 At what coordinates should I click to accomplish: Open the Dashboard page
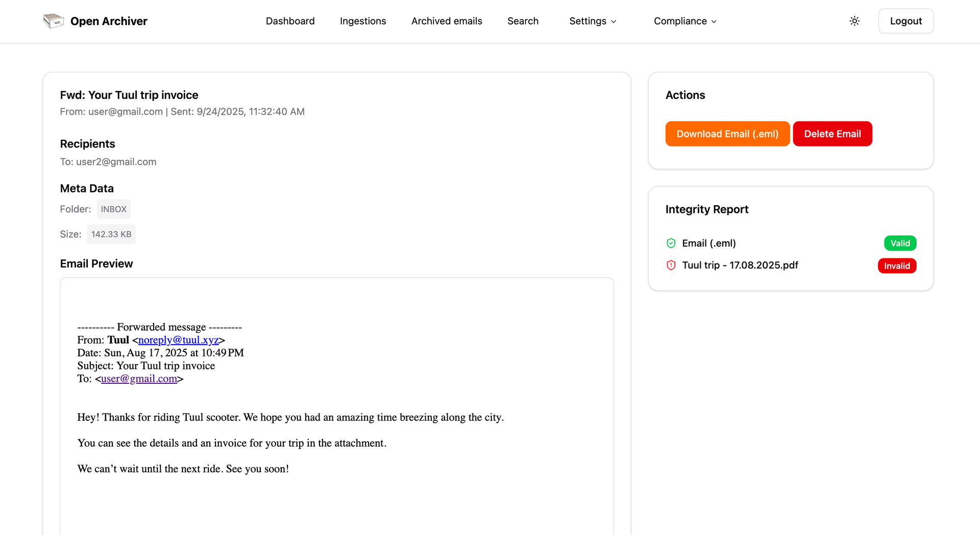click(290, 21)
